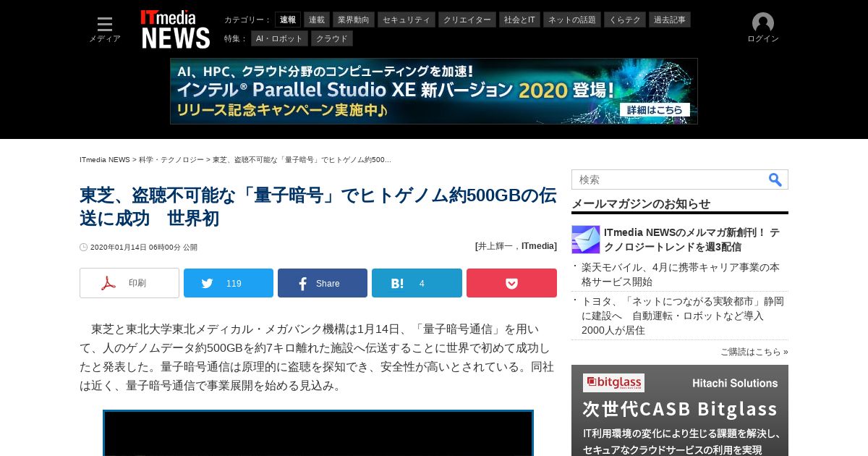Go to the ITmedia NEWS logo home
The height and width of the screenshot is (456, 868).
point(175,29)
